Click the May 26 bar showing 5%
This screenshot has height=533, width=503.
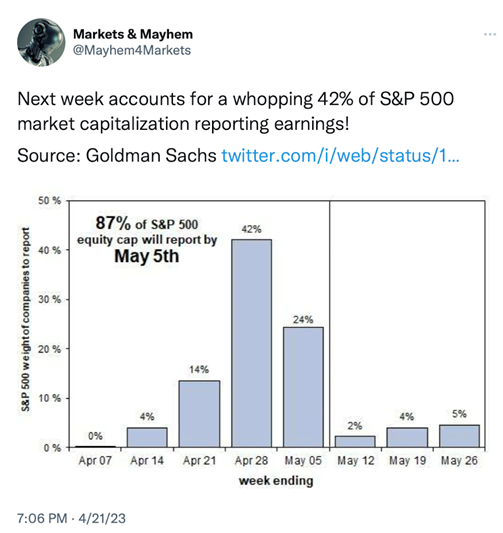click(x=459, y=436)
